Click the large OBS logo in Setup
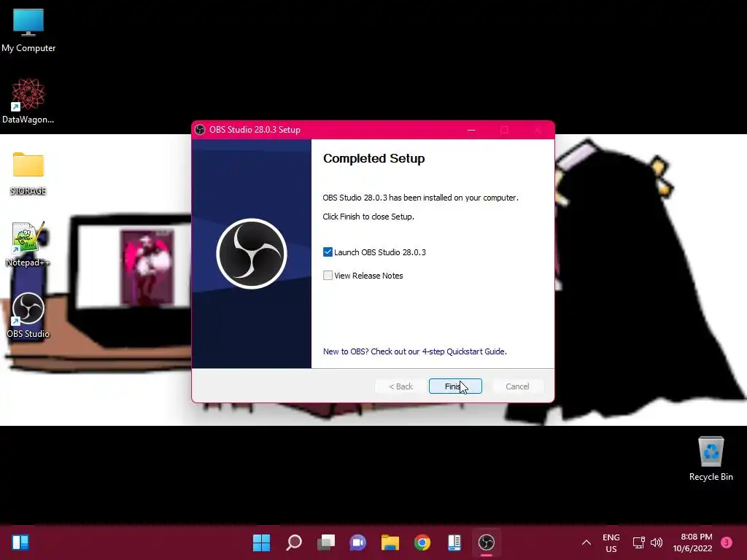 pos(252,254)
